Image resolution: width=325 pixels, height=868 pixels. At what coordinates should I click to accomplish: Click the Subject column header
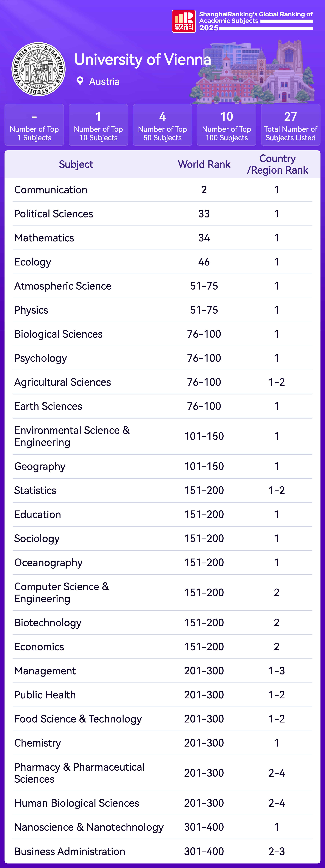pyautogui.click(x=76, y=164)
